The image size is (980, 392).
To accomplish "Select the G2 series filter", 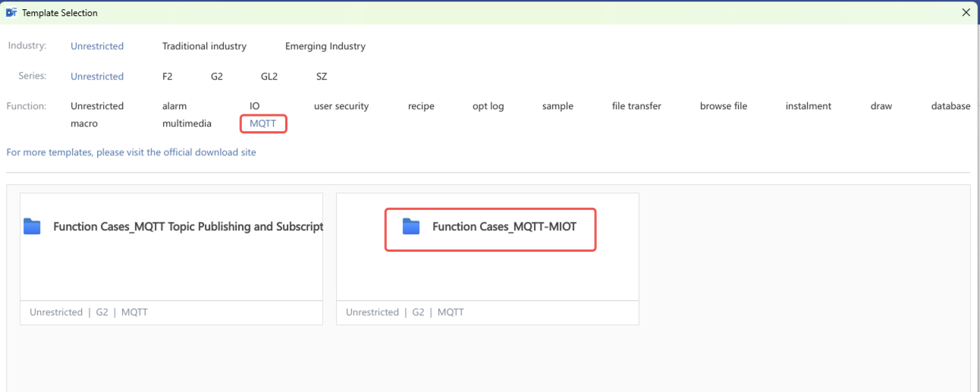I will tap(217, 77).
